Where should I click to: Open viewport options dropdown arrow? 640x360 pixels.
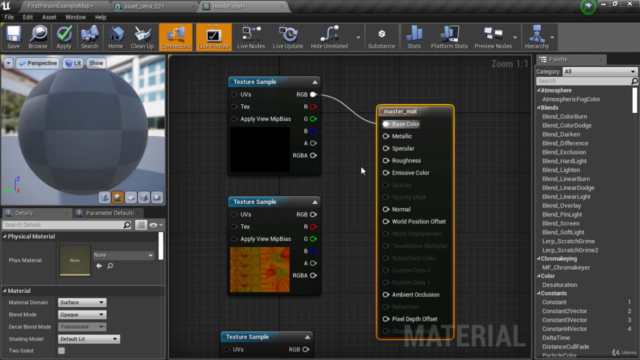[x=8, y=63]
